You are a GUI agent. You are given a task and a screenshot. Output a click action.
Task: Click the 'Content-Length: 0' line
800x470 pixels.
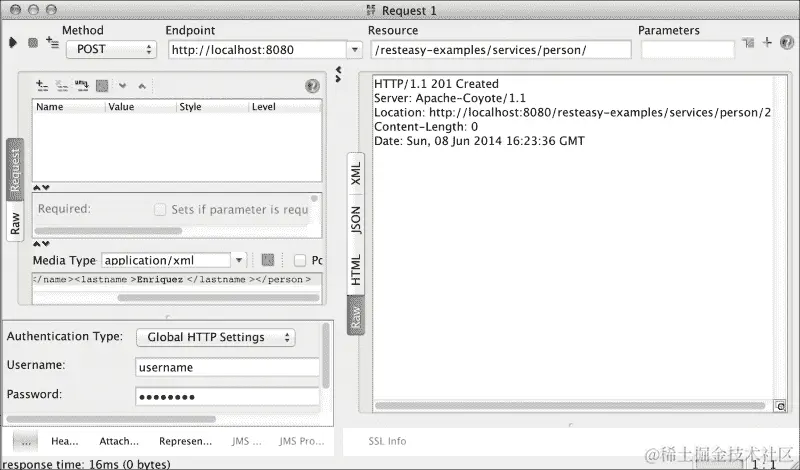(426, 127)
